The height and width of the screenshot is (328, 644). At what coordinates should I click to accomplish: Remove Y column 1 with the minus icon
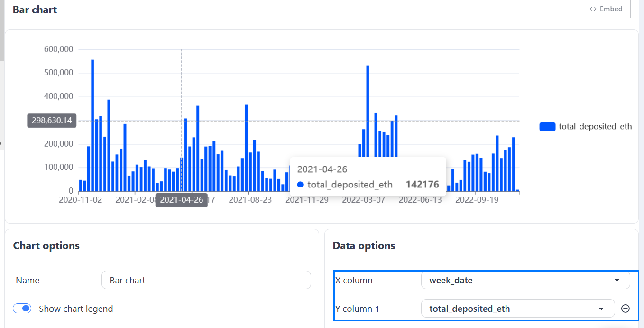(x=625, y=309)
